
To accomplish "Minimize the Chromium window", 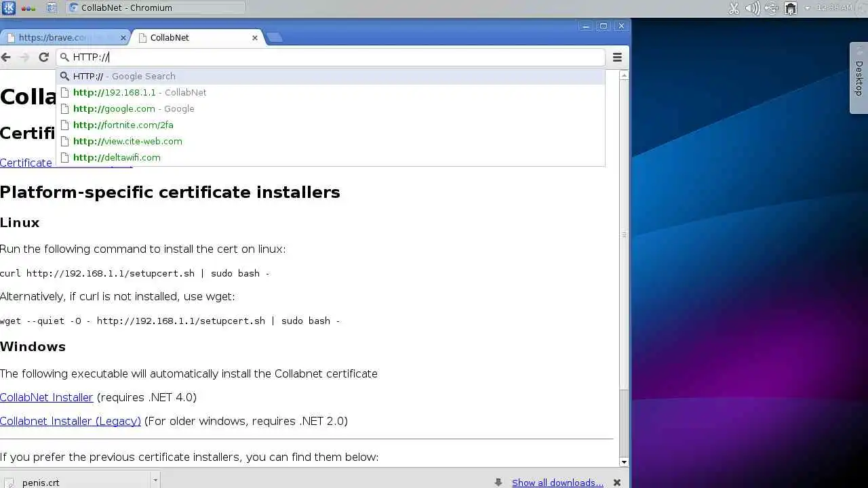I will (x=586, y=26).
